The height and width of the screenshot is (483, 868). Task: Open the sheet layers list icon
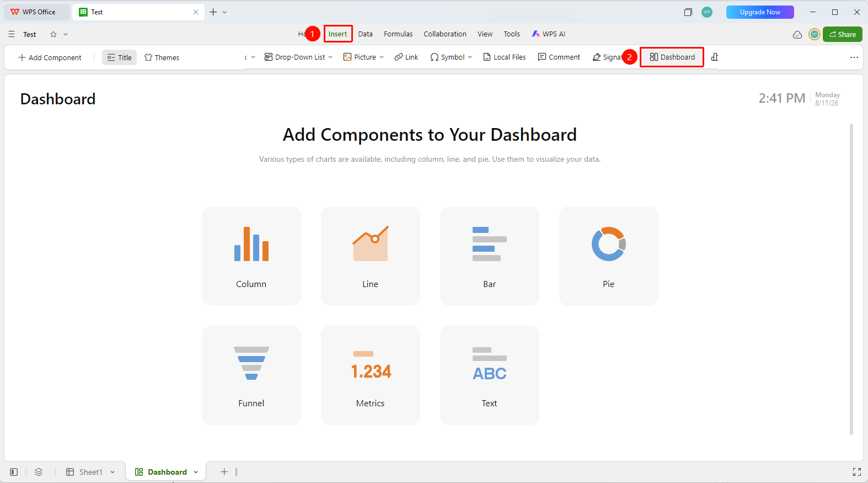point(39,472)
